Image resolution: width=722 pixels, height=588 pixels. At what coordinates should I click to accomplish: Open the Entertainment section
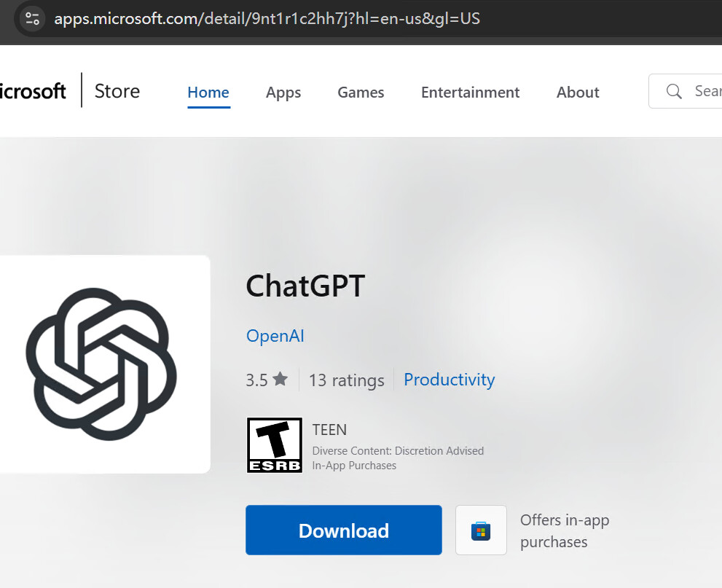[470, 93]
